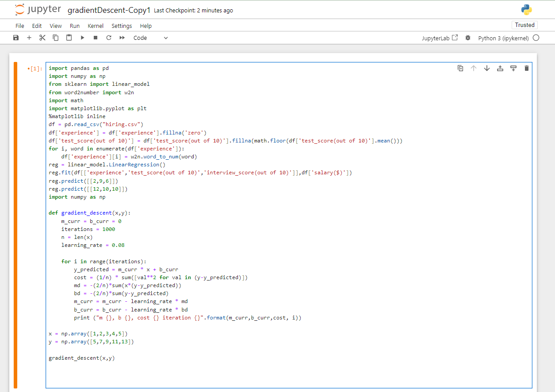Paste cell using the clipboard icon
555x392 pixels.
point(69,38)
